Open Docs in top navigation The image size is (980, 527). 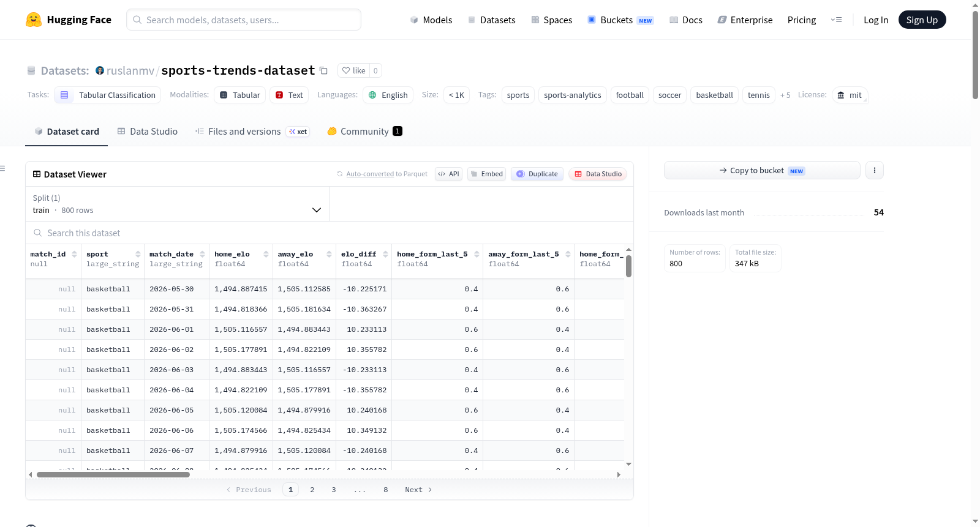[686, 20]
